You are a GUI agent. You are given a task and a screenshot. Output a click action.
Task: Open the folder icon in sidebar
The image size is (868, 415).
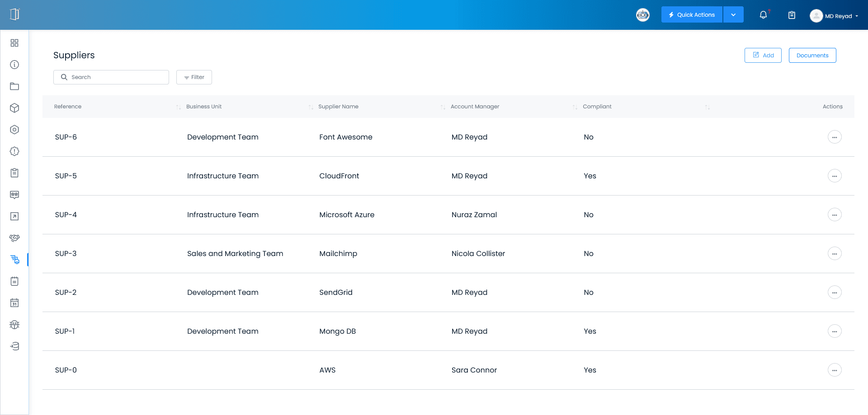pos(14,86)
